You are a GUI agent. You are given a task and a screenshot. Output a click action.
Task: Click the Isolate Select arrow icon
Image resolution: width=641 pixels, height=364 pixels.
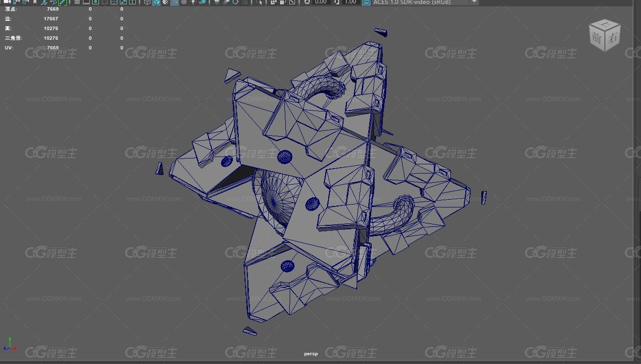pos(260,2)
